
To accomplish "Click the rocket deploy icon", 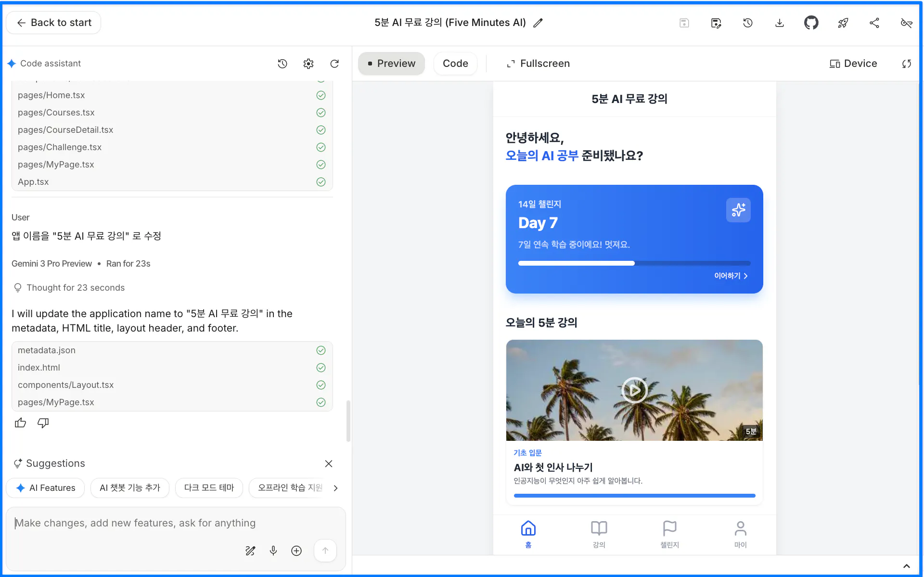I will 843,23.
